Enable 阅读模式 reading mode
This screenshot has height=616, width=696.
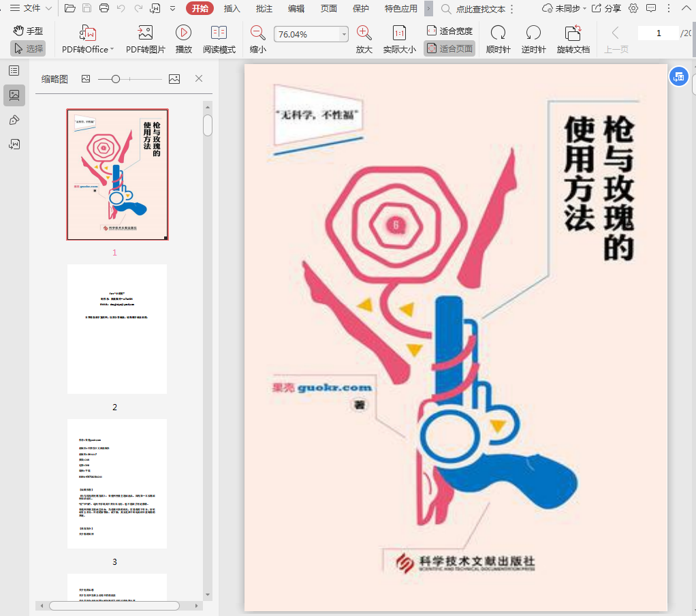pyautogui.click(x=219, y=39)
